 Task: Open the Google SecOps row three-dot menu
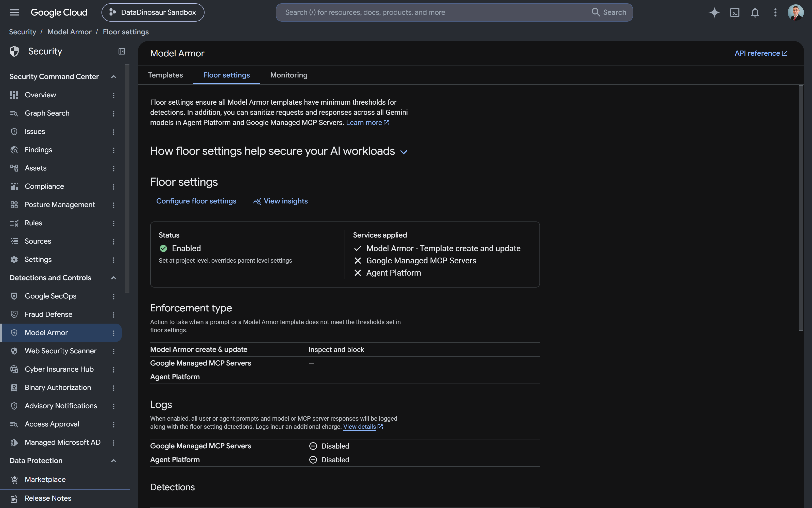[x=113, y=296]
